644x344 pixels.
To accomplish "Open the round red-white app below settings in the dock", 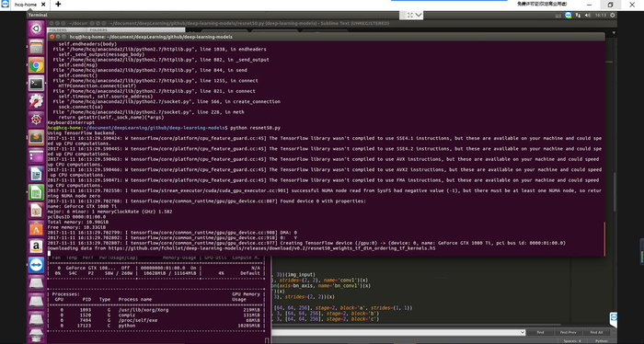I will 36,120.
